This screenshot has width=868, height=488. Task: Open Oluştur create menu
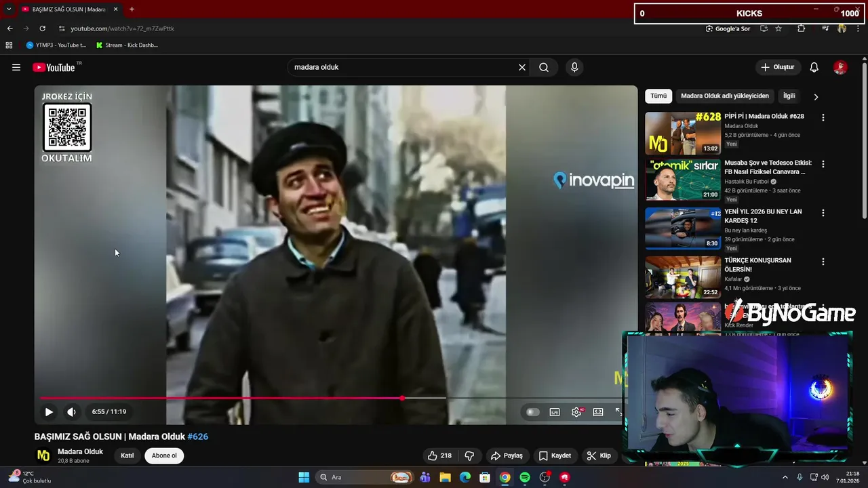(x=777, y=67)
